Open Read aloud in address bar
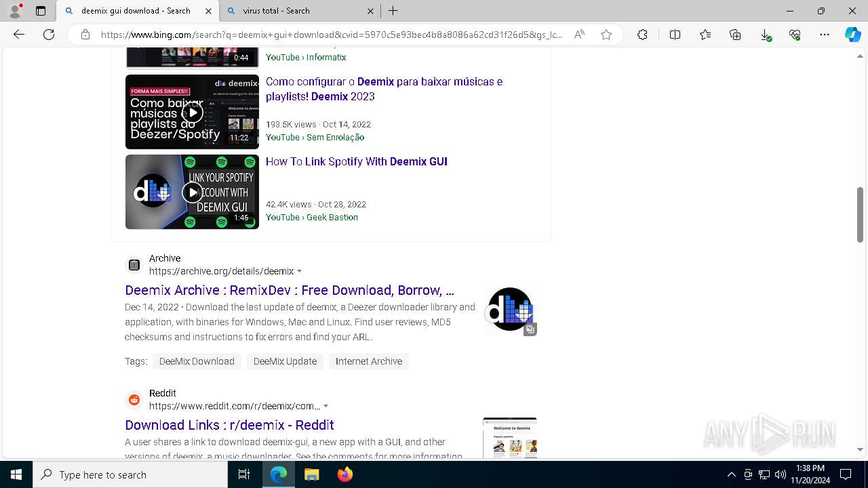 tap(579, 35)
